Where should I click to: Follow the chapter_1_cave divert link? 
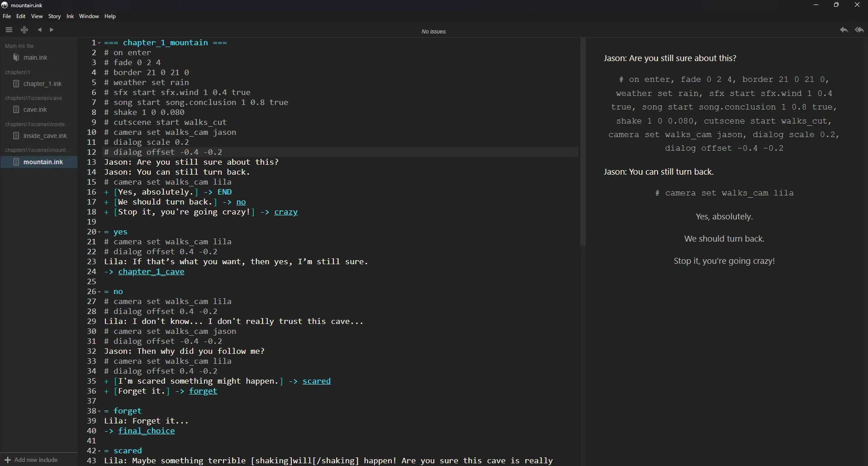pos(151,272)
